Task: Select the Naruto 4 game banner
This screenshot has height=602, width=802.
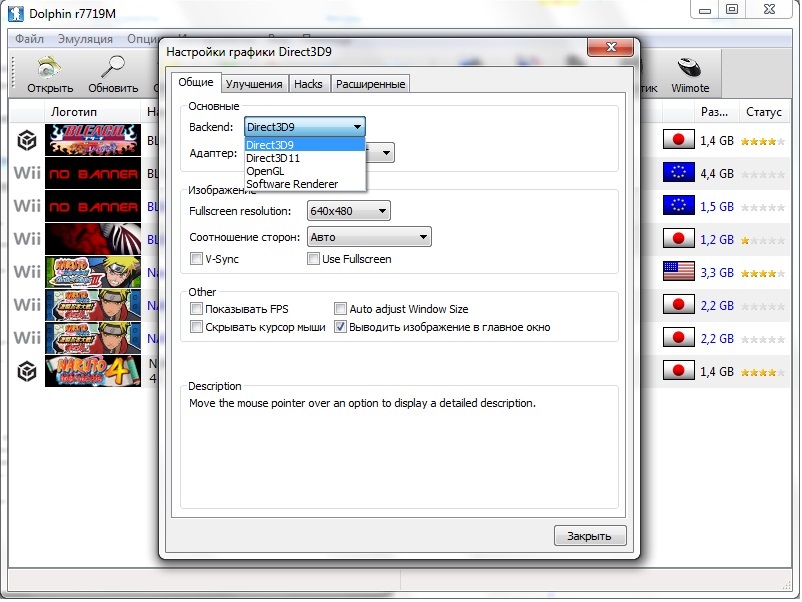Action: pos(93,371)
